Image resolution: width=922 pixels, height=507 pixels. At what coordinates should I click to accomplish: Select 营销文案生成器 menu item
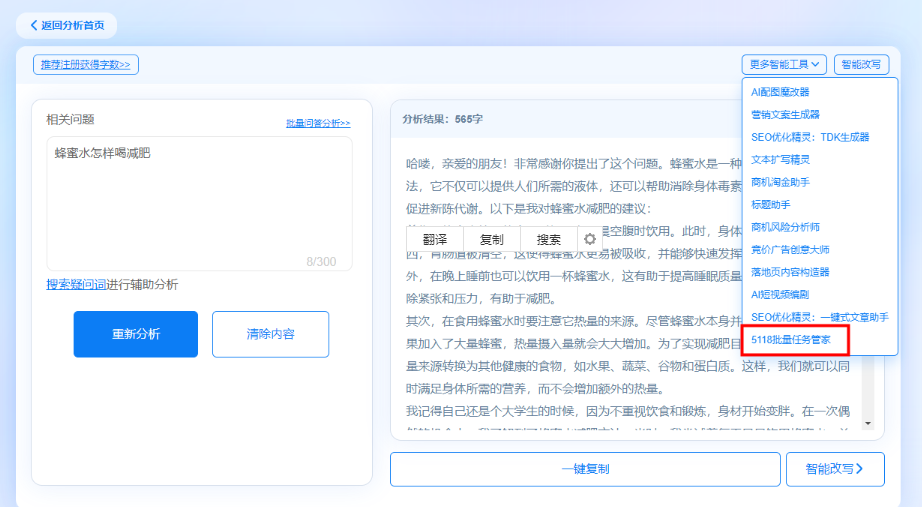785,115
